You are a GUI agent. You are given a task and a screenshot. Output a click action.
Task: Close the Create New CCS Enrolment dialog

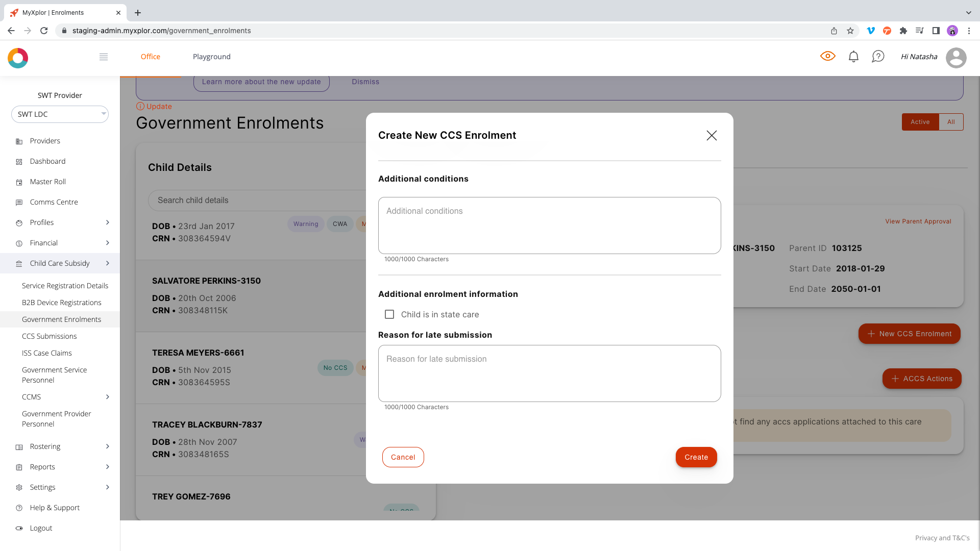712,135
